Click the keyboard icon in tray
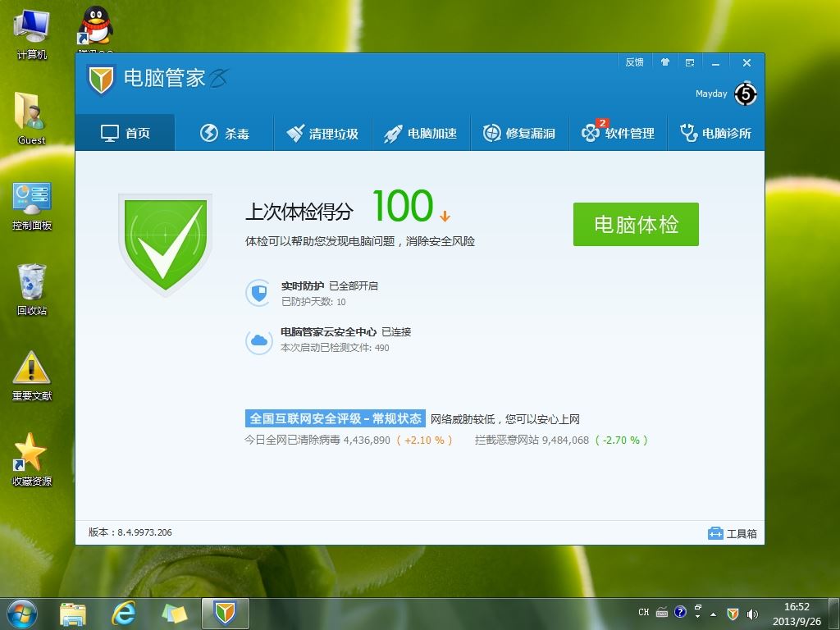Image resolution: width=840 pixels, height=630 pixels. click(x=662, y=612)
